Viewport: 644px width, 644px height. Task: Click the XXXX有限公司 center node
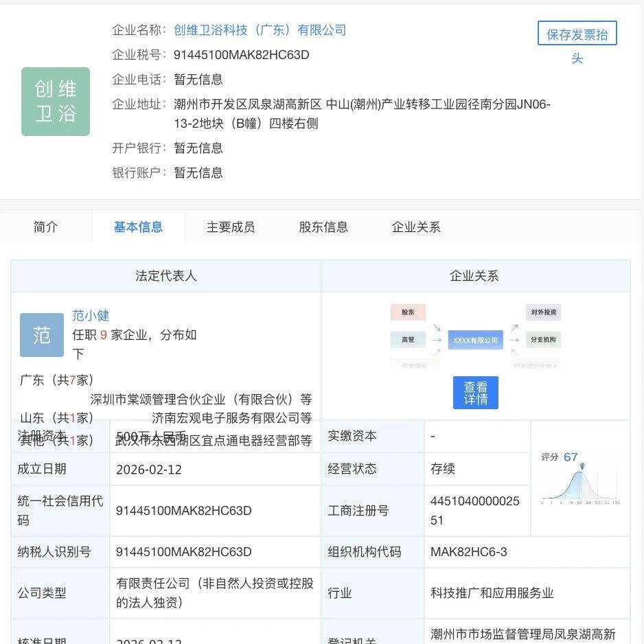(x=476, y=340)
